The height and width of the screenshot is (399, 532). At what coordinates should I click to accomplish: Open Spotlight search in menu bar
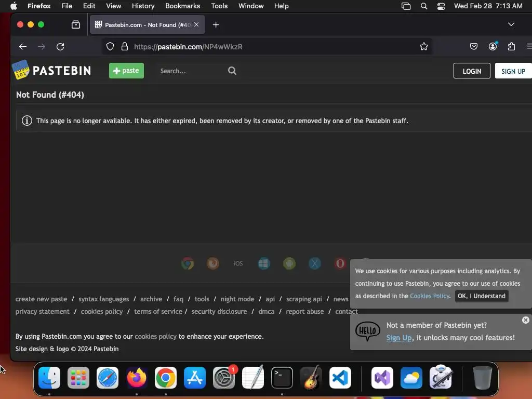[x=424, y=6]
